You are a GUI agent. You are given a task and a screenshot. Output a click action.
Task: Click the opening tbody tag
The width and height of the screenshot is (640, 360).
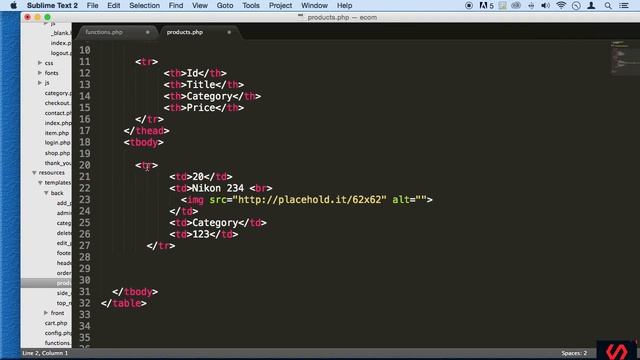144,142
